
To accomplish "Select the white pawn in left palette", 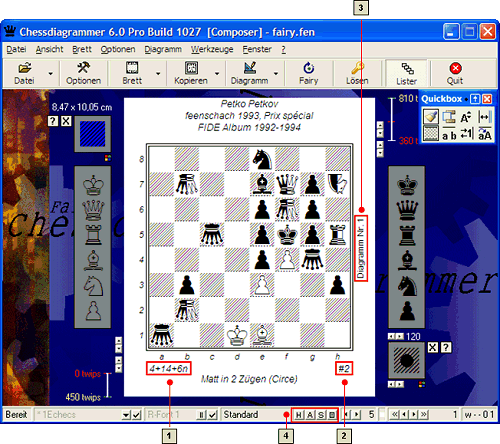I will [93, 311].
